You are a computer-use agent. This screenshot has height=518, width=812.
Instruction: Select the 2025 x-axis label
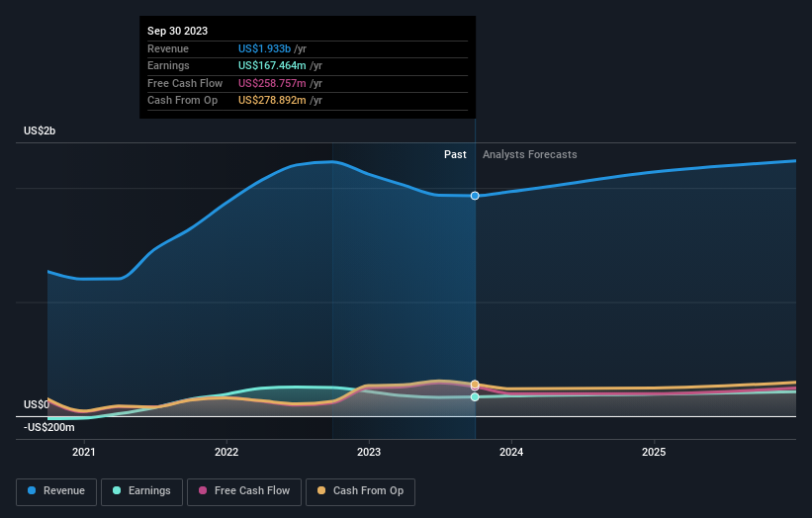[x=654, y=452]
